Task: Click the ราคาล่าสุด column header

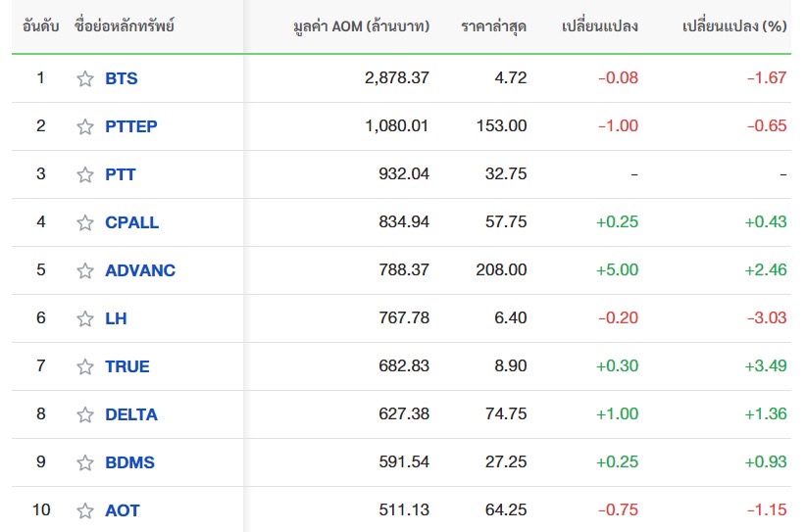Action: click(493, 26)
